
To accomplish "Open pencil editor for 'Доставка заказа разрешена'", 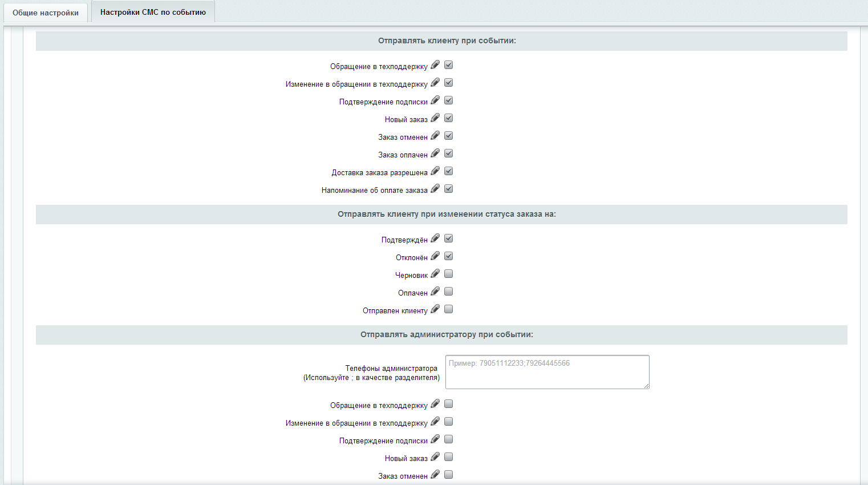I will point(435,171).
